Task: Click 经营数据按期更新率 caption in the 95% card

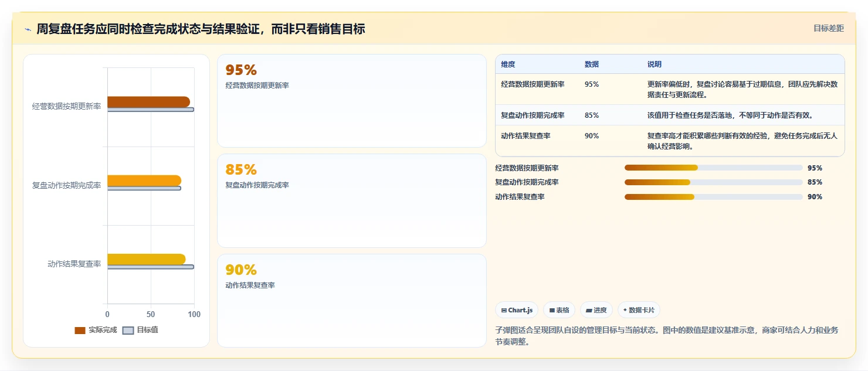Action: (x=257, y=86)
